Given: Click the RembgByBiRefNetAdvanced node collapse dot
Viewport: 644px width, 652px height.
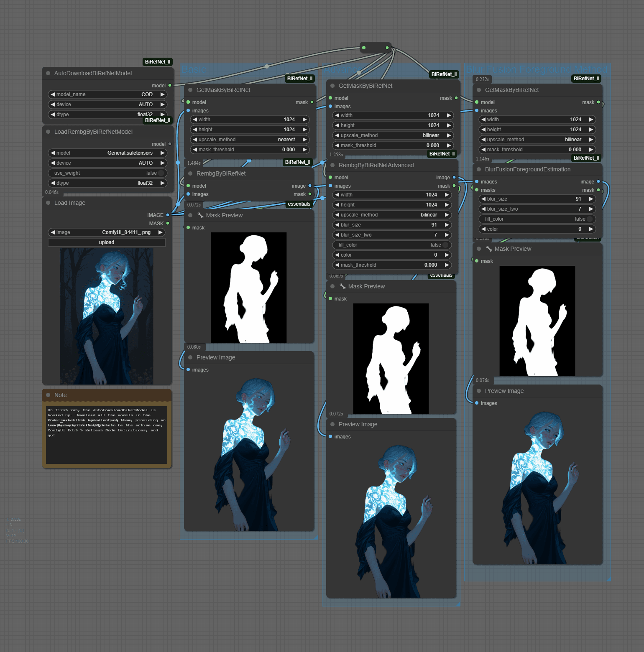Looking at the screenshot, I should [x=332, y=165].
